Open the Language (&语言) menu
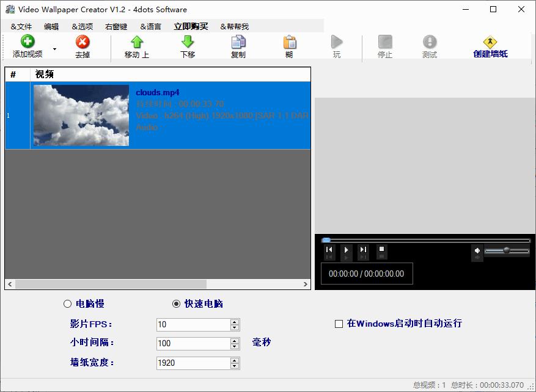The image size is (536, 392). pos(151,26)
